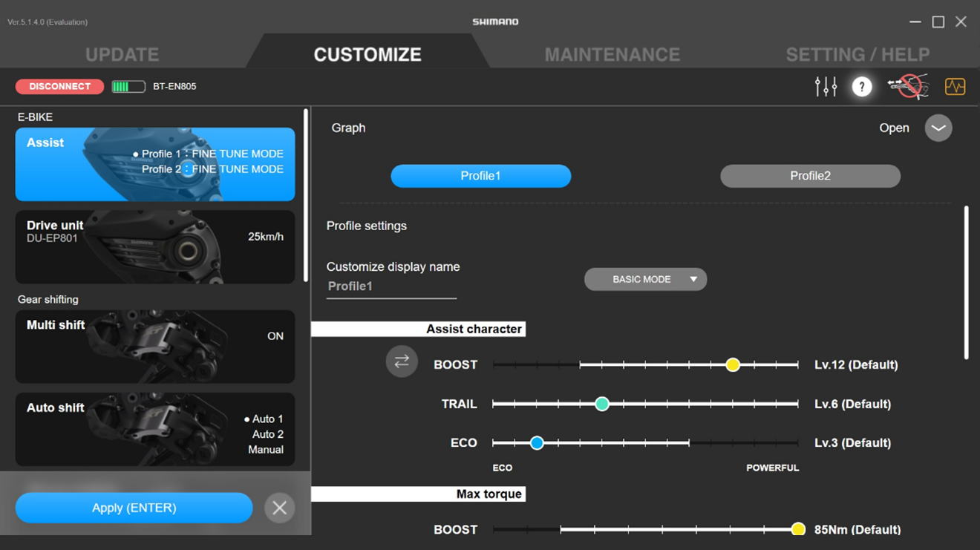Click the TRAIL assist character slider handle
The width and height of the screenshot is (980, 550).
pos(602,404)
